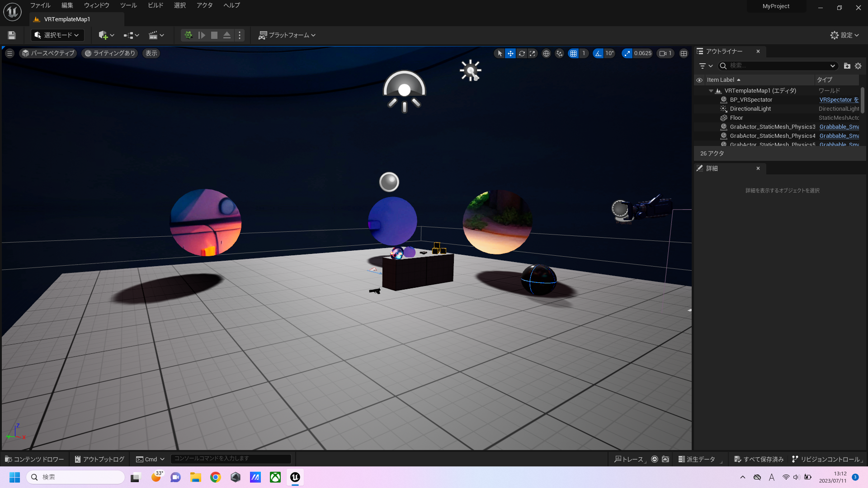Viewport: 868px width, 488px height.
Task: Toggle rotation angle snapping
Action: click(598, 53)
